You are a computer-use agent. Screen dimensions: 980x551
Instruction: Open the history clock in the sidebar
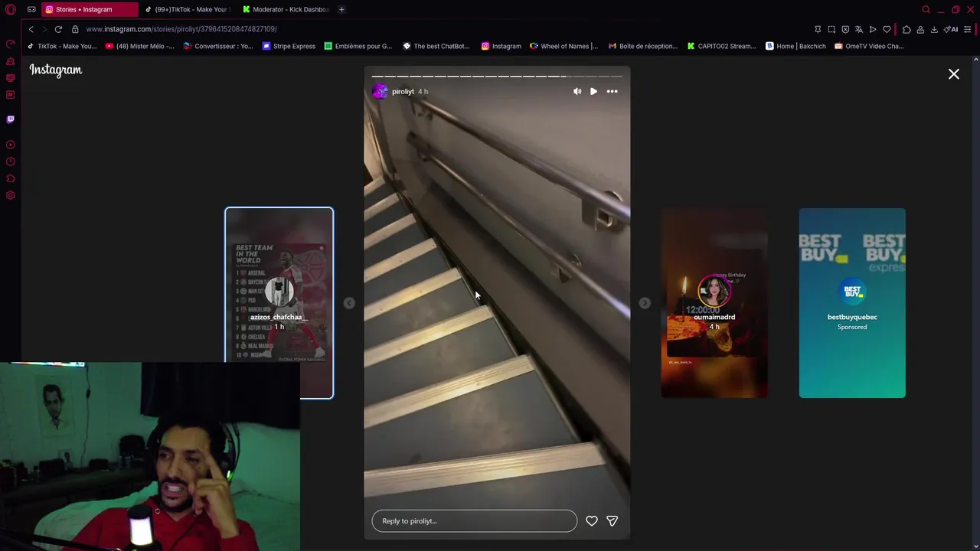tap(11, 161)
